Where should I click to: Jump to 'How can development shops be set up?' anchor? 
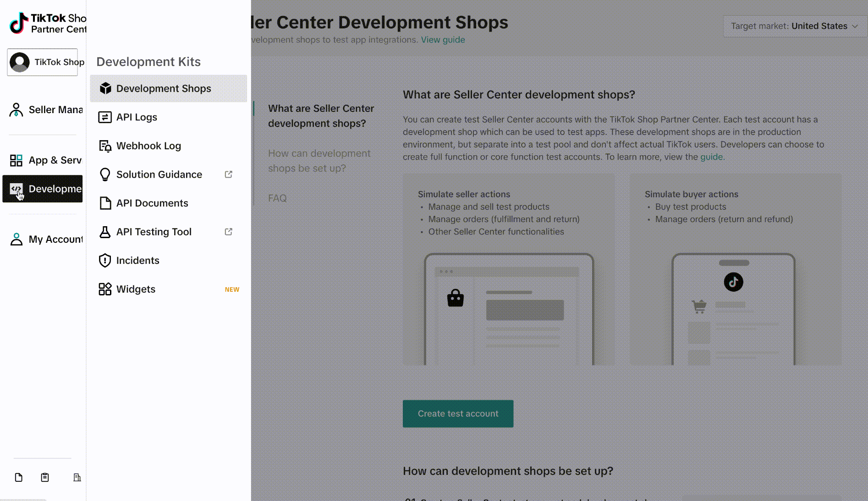(x=319, y=161)
